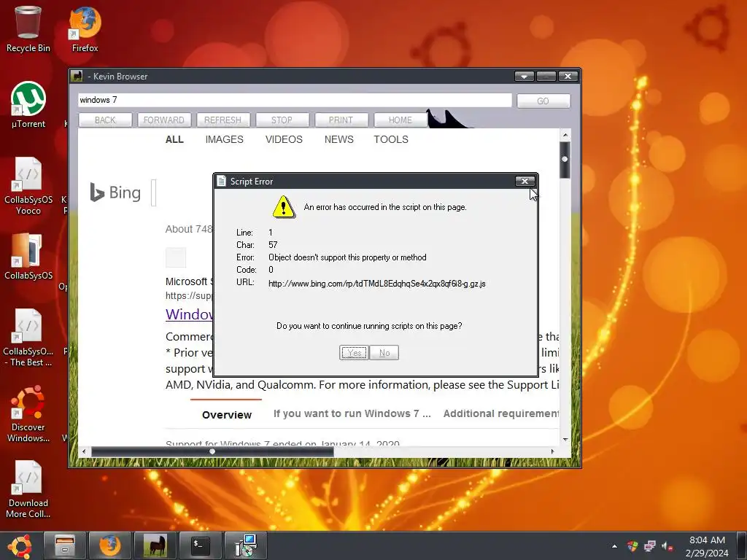
Task: Show hidden tray icons arrow
Action: tap(614, 546)
